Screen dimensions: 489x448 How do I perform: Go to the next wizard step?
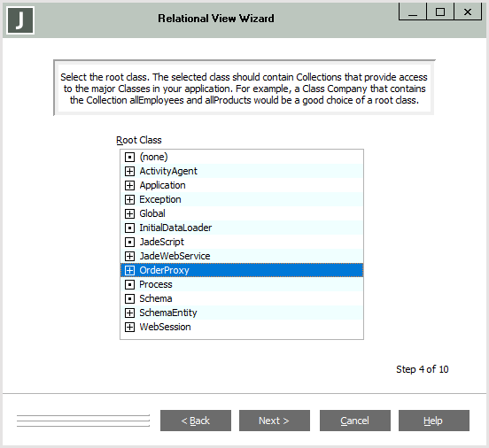tap(275, 421)
